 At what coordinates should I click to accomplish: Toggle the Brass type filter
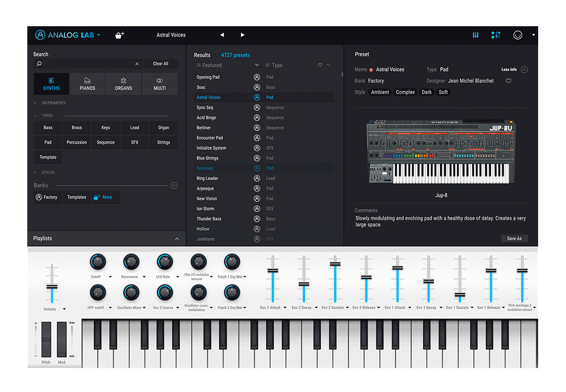point(76,128)
